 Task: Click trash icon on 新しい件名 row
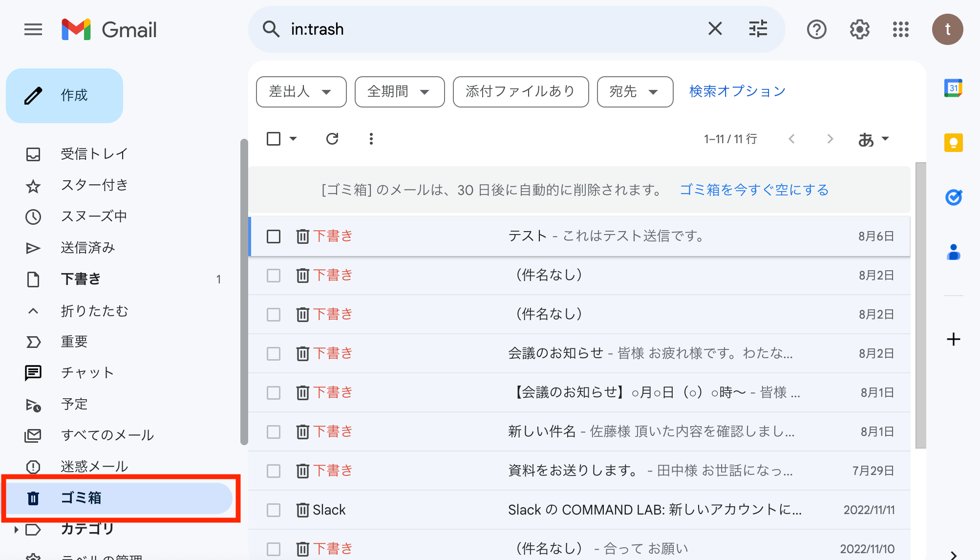[x=303, y=432]
